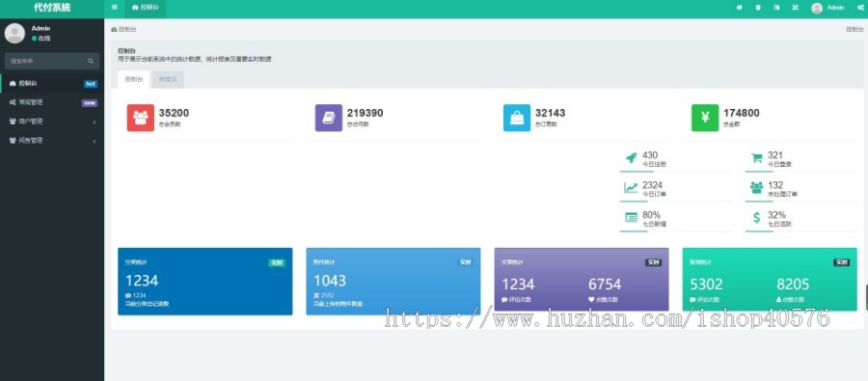868x381 pixels.
Task: Click the blue shopping bag icon tile
Action: [517, 118]
